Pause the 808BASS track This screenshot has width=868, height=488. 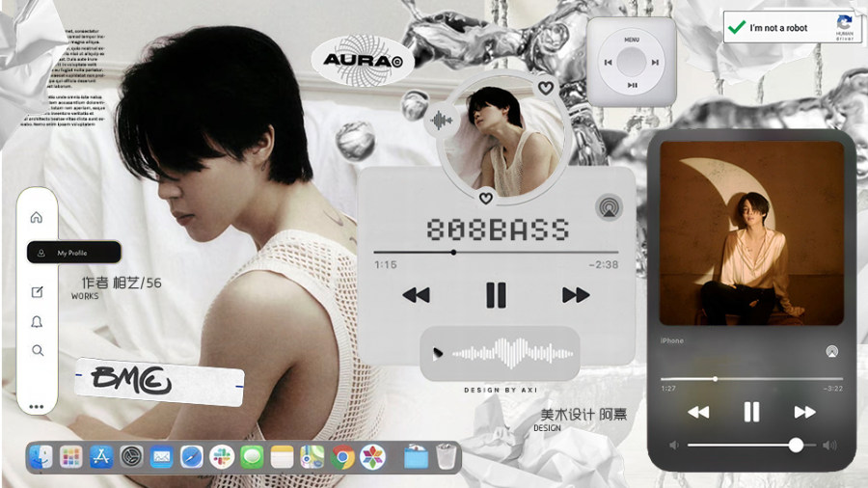pos(496,295)
